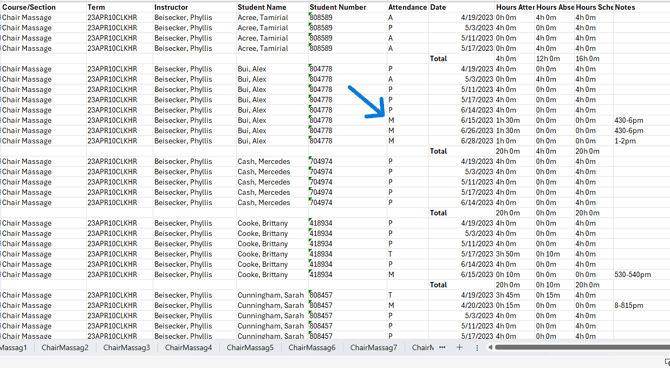The height and width of the screenshot is (368, 670).
Task: Select the Attendance header cell
Action: 408,7
